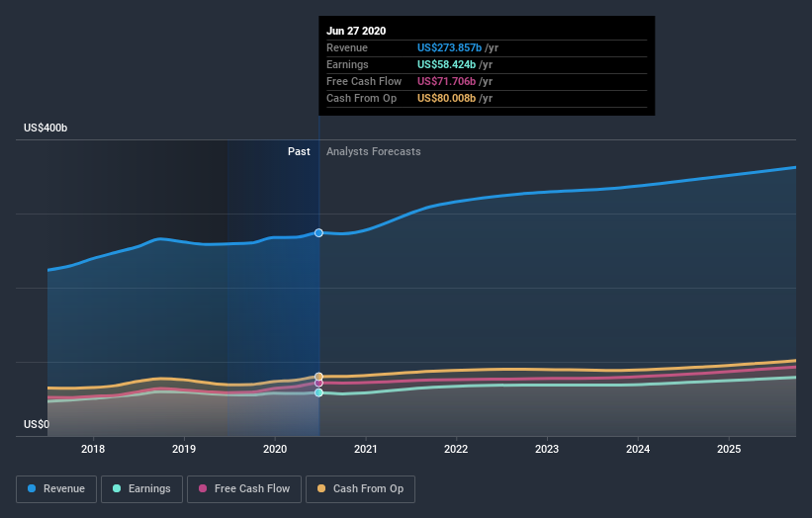Click the blue Revenue legend dot
Image resolution: width=812 pixels, height=518 pixels.
click(x=32, y=488)
